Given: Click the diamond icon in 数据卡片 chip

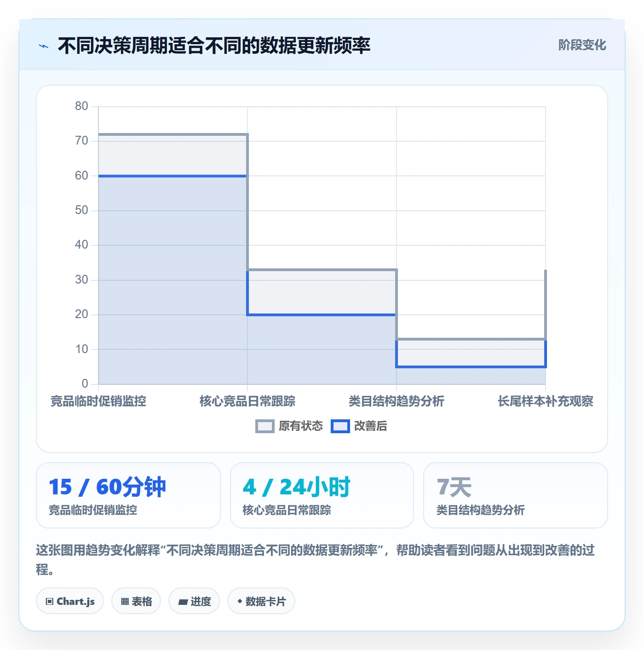Looking at the screenshot, I should (x=240, y=601).
